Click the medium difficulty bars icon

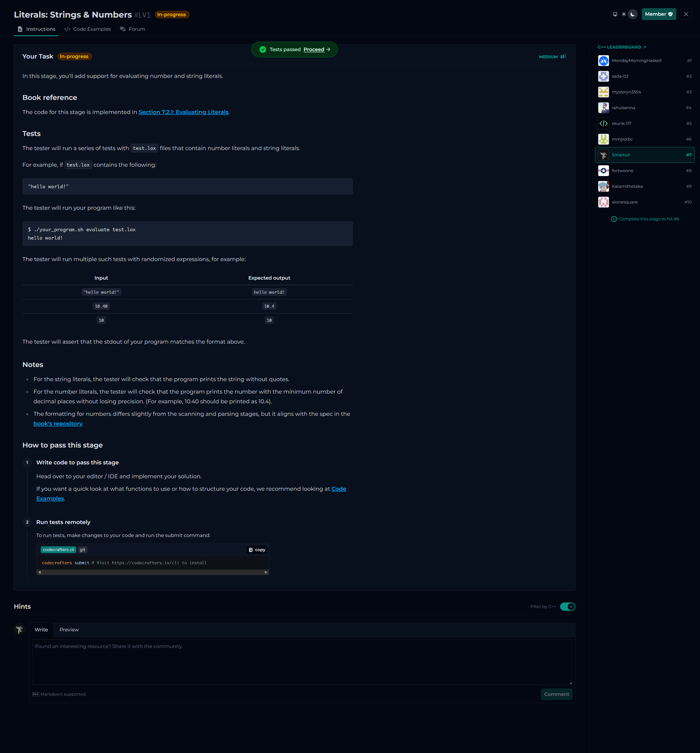click(563, 56)
